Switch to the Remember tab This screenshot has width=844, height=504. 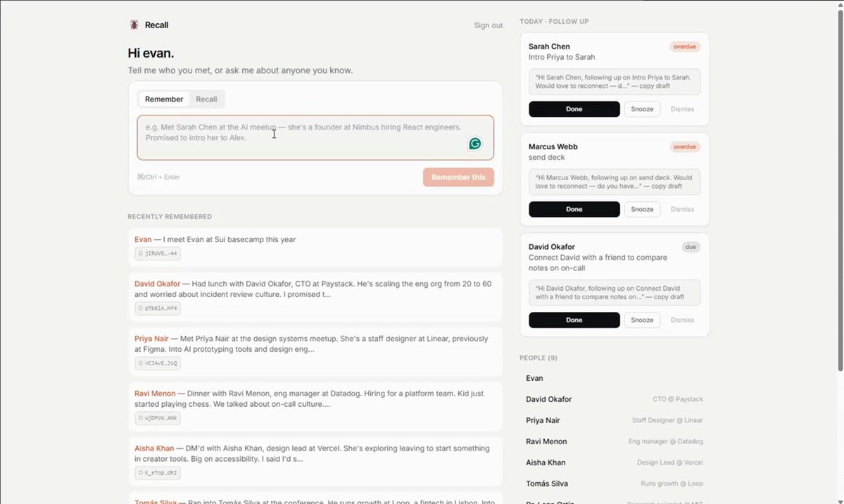pos(163,99)
